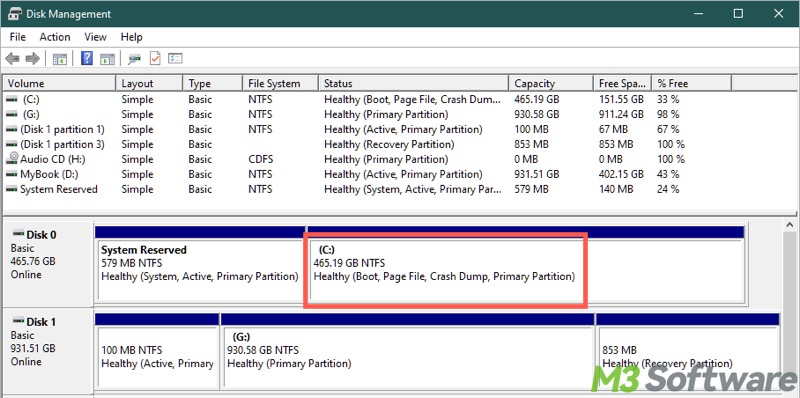Click the Forward arrow toolbar icon
Image resolution: width=800 pixels, height=398 pixels.
[x=32, y=59]
